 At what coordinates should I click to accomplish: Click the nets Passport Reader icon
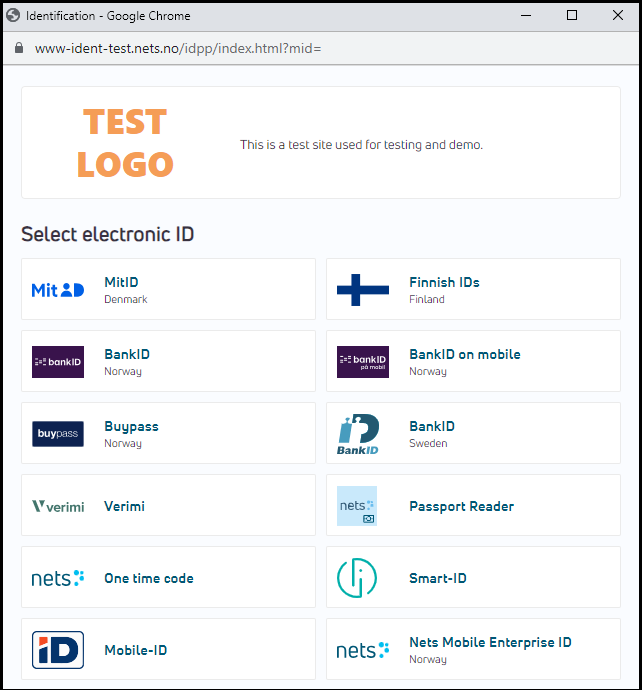click(x=357, y=506)
